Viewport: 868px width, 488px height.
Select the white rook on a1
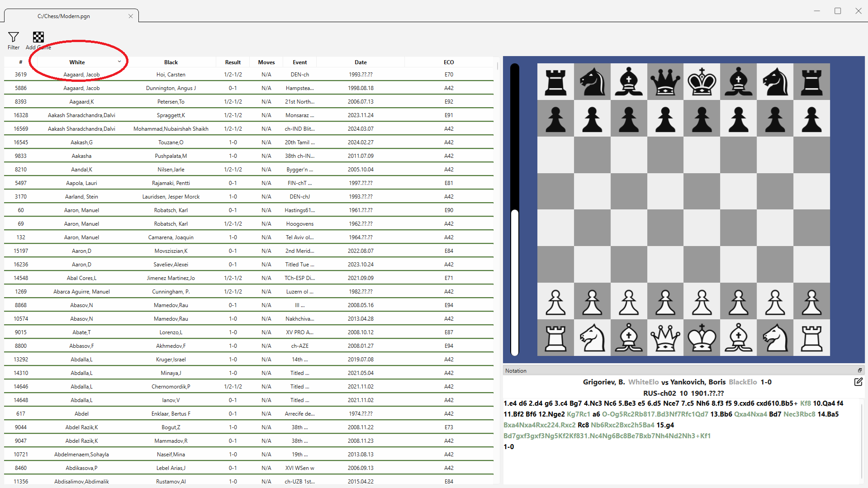click(x=555, y=338)
